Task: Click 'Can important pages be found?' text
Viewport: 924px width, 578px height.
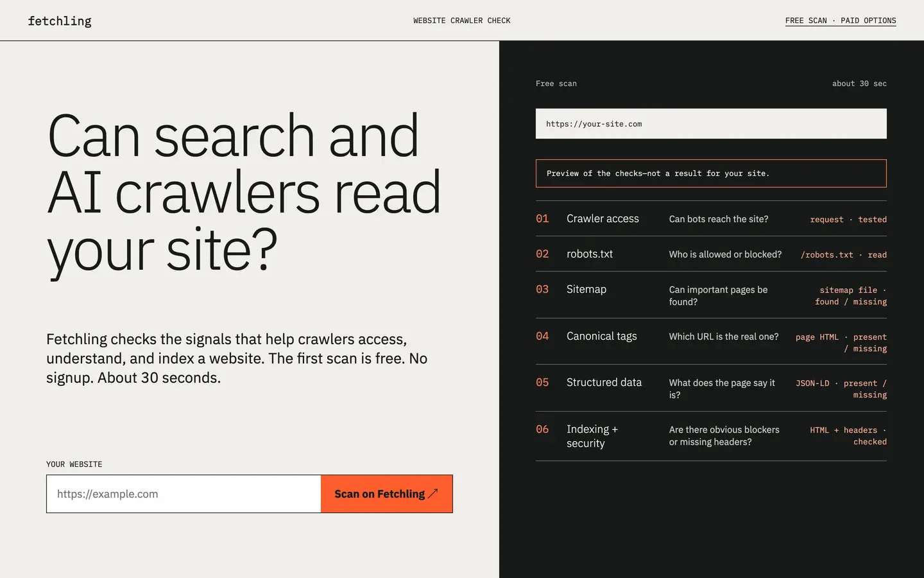Action: click(719, 295)
